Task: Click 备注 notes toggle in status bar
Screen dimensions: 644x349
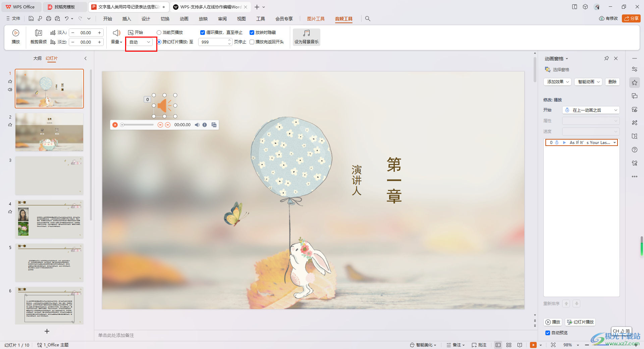Action: [455, 345]
